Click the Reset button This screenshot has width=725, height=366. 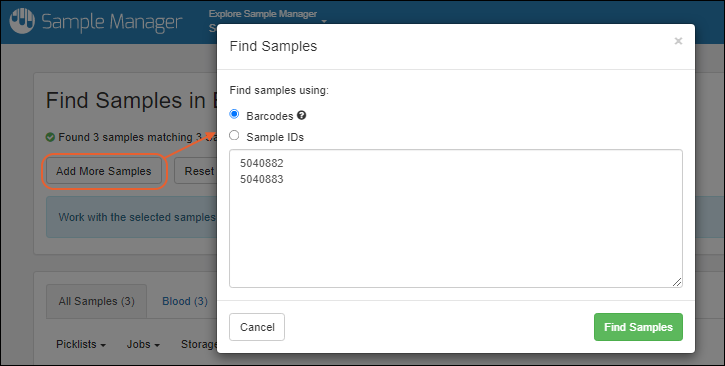coord(196,171)
